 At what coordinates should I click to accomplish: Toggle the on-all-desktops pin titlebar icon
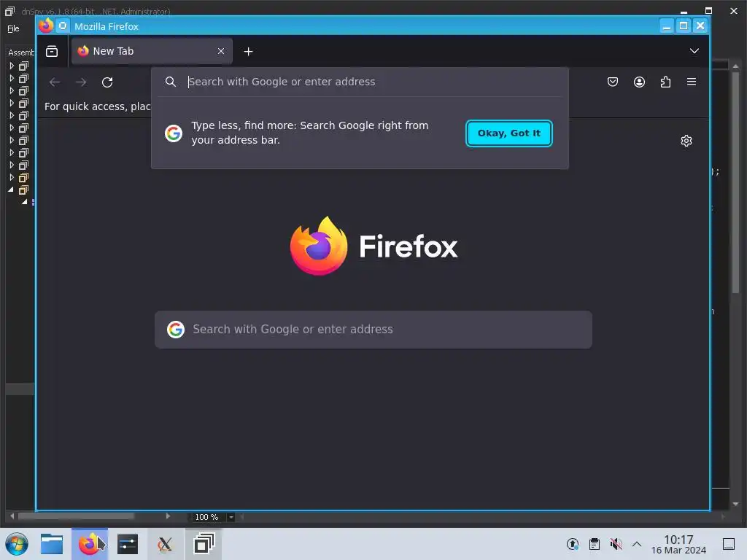coord(63,26)
